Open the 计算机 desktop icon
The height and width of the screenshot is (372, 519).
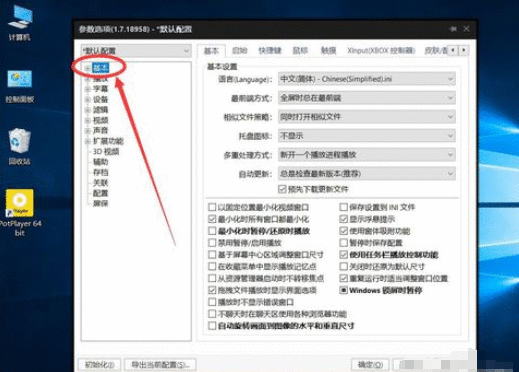point(20,22)
